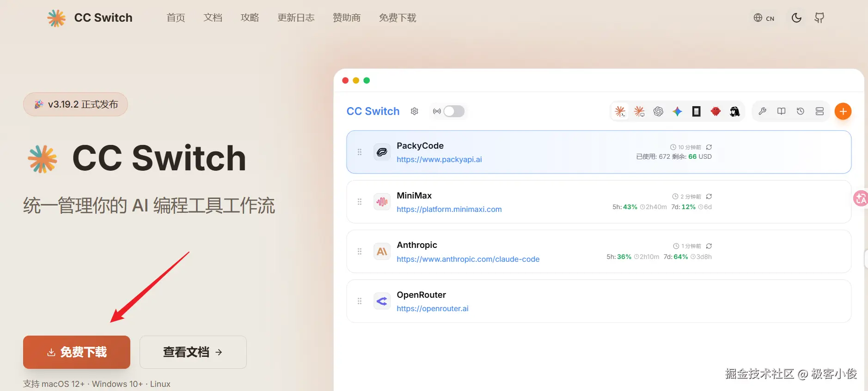Select the Gemini sparkle app icon
This screenshot has width=868, height=391.
(x=677, y=111)
